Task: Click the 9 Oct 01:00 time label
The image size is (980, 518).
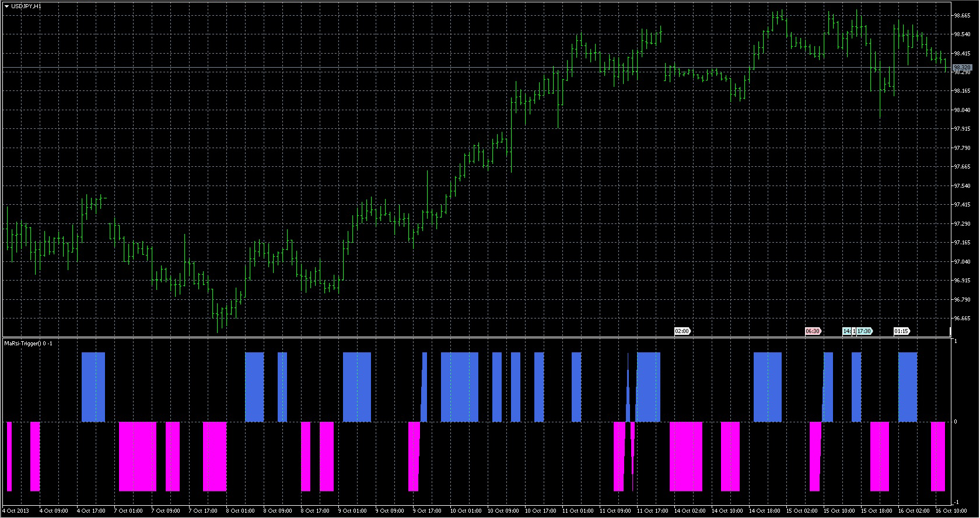Action: 352,511
